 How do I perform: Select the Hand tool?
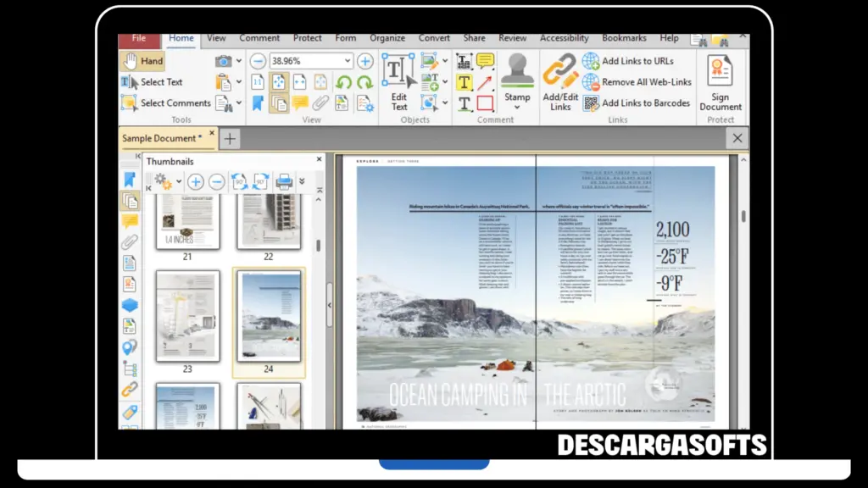click(143, 60)
